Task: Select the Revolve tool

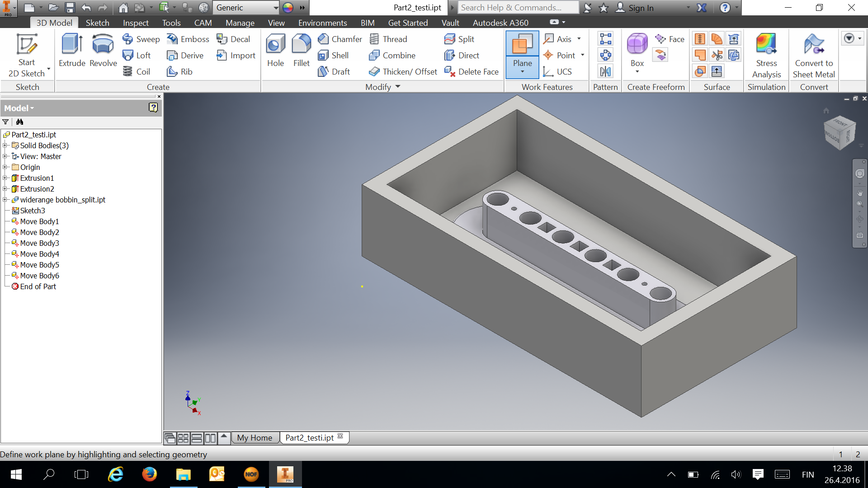Action: pos(103,51)
